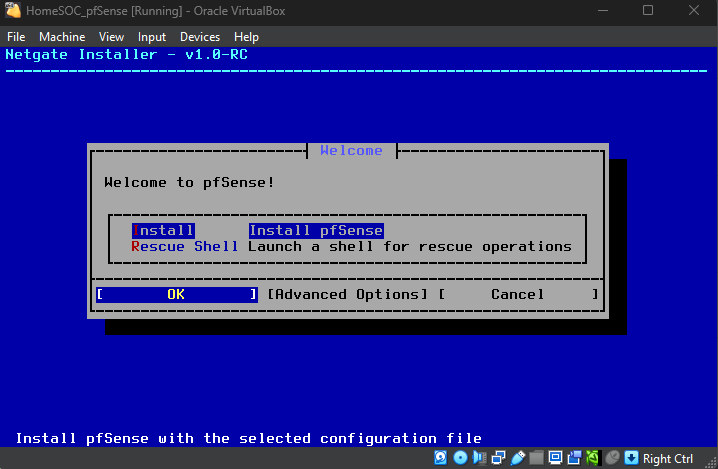Maximize the VirtualBox VM window
This screenshot has height=469, width=718.
coord(647,11)
